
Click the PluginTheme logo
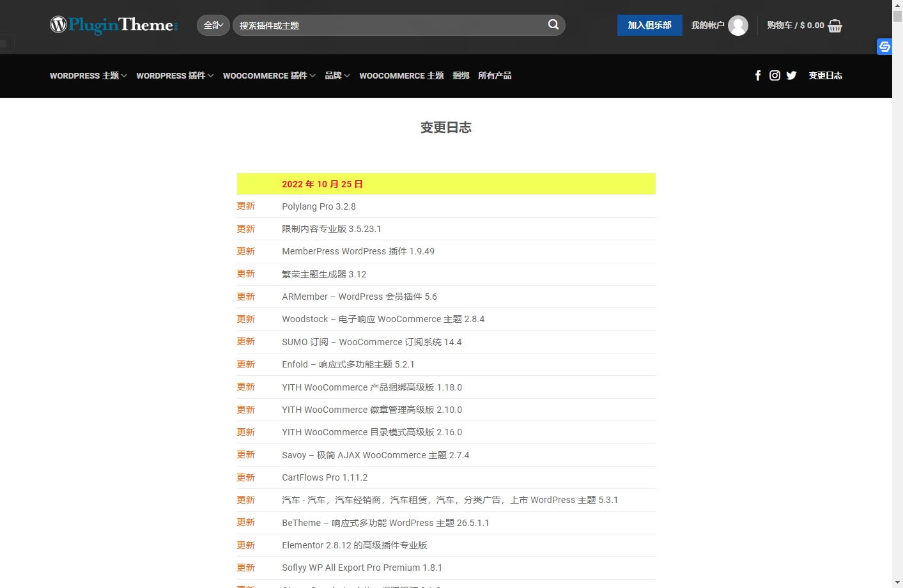point(114,25)
